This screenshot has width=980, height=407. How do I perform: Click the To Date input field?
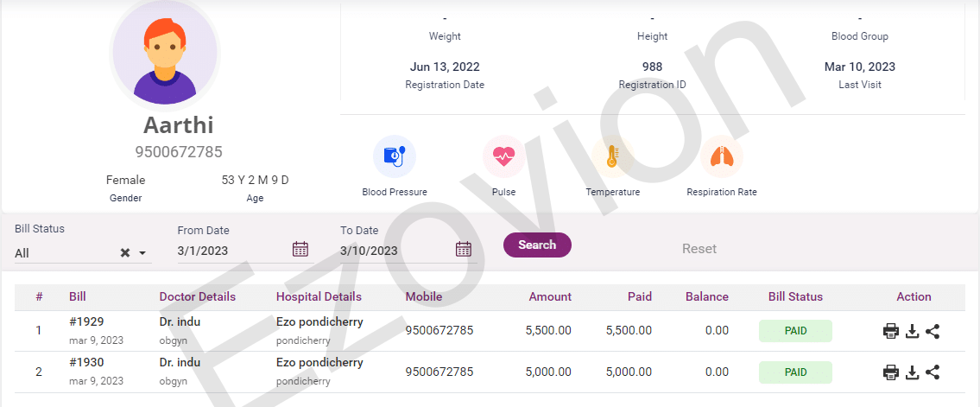point(395,251)
